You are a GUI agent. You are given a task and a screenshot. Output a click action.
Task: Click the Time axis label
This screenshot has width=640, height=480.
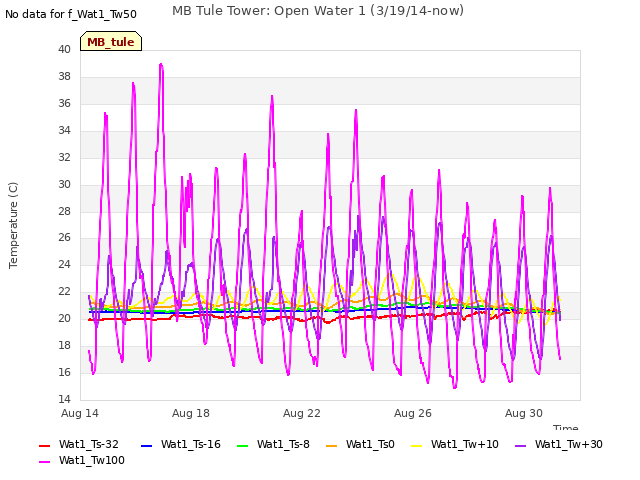pos(566,427)
